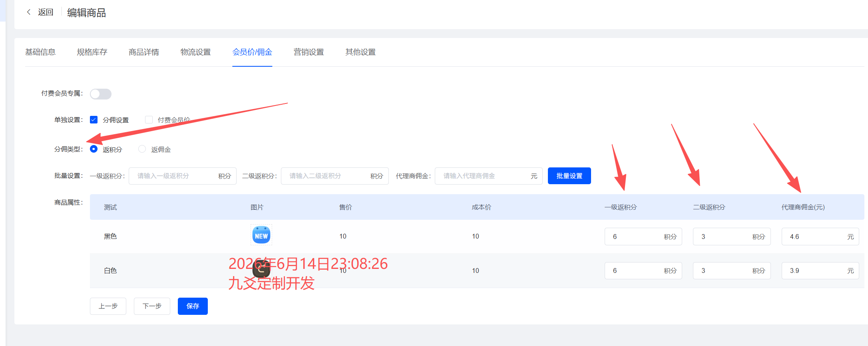Edit 白色 row 一级返积分 value 6
This screenshot has width=868, height=346.
tap(643, 270)
